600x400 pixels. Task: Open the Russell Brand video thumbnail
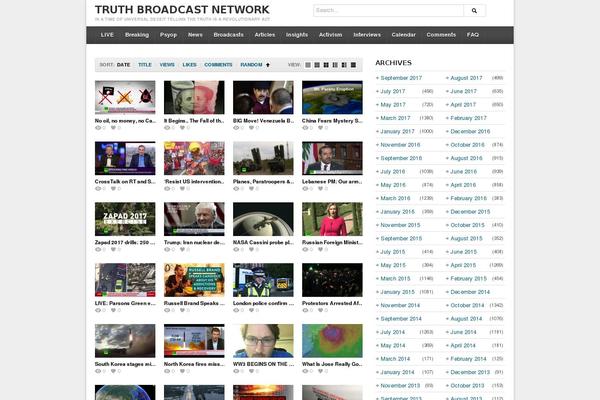point(194,280)
